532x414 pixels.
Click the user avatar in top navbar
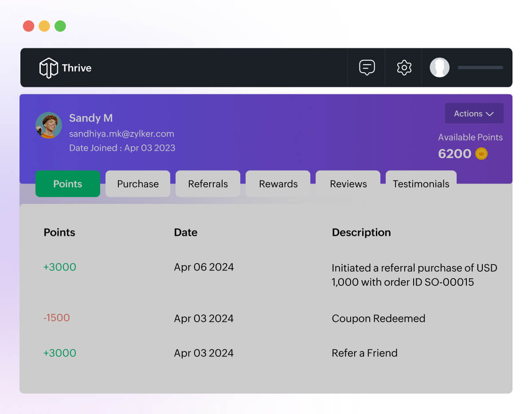click(439, 68)
